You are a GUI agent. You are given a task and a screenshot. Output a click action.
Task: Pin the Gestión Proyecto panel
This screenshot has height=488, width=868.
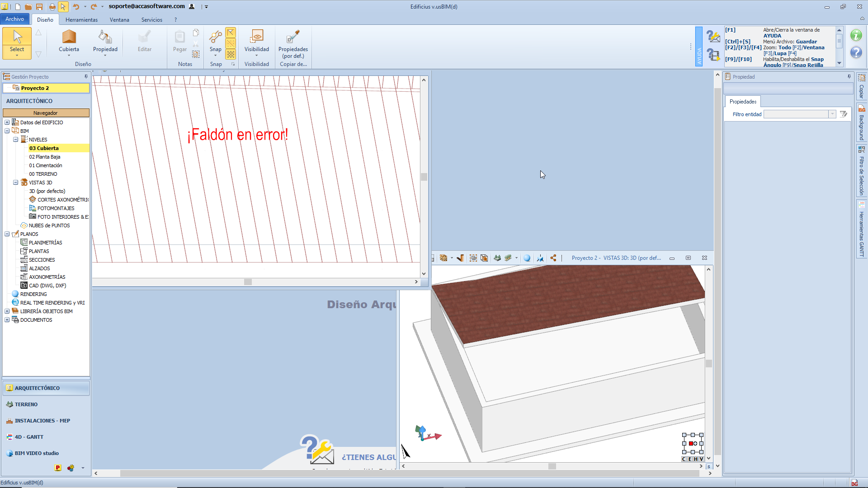click(86, 77)
